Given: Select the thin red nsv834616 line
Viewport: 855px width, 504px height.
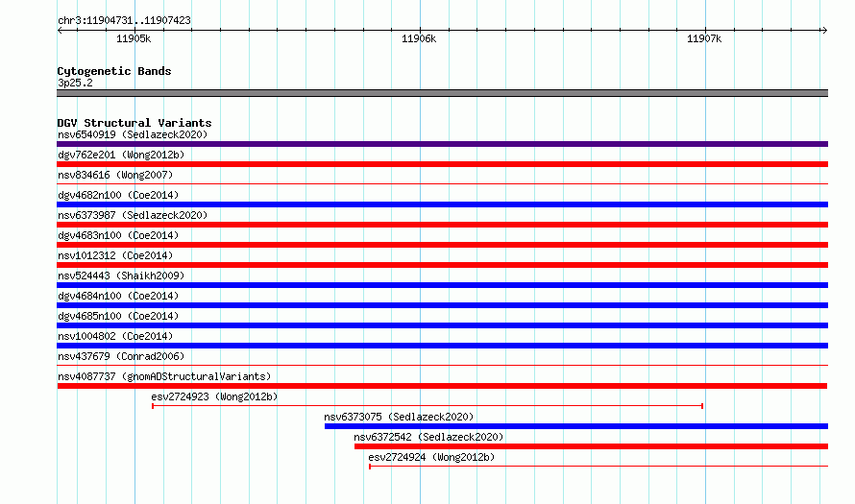Looking at the screenshot, I should tap(442, 184).
